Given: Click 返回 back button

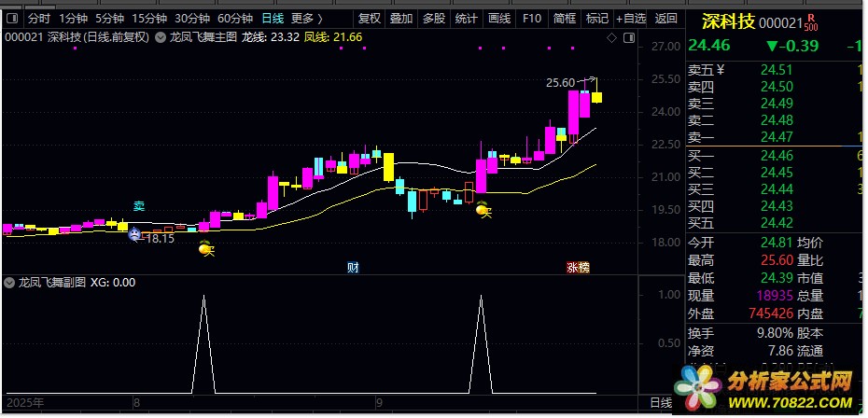Looking at the screenshot, I should click(666, 19).
